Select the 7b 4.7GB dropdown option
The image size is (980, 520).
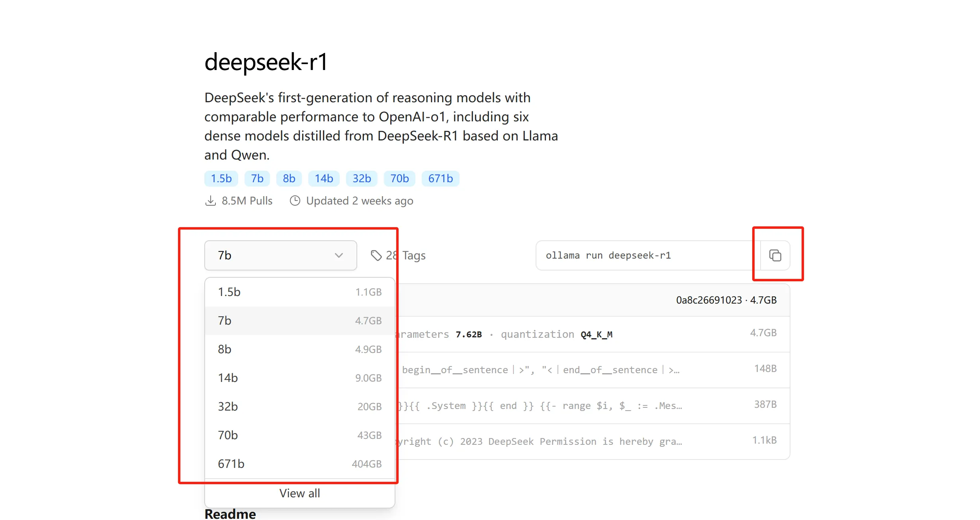[299, 321]
